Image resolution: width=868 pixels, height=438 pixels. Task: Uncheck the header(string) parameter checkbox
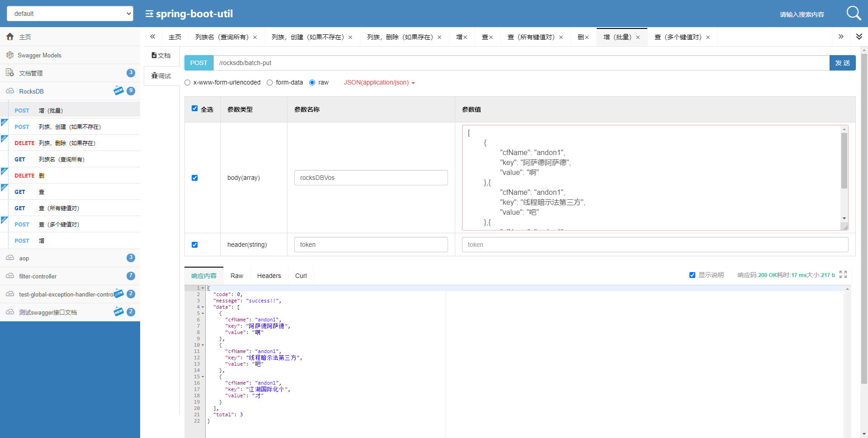tap(194, 245)
